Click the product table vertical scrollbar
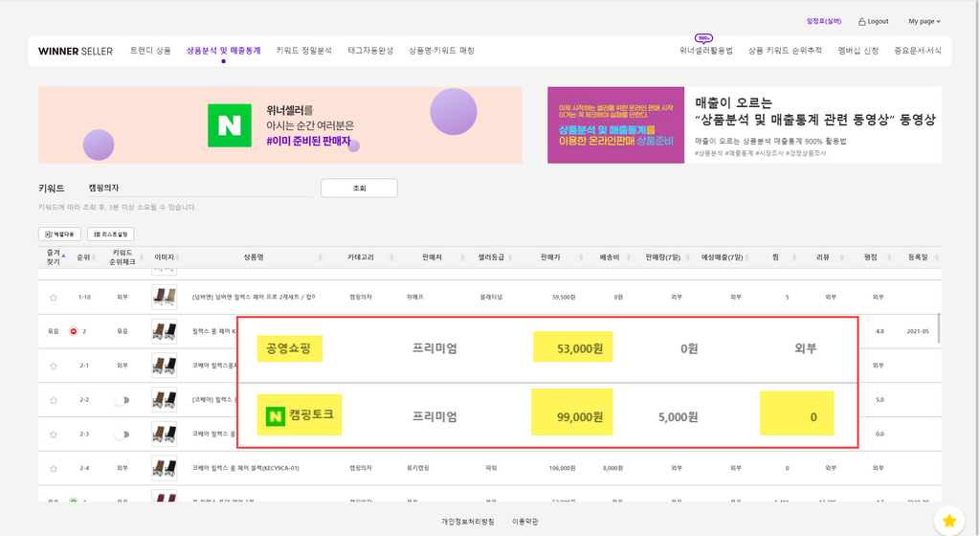Screen dimensions: 980x536 point(938,328)
